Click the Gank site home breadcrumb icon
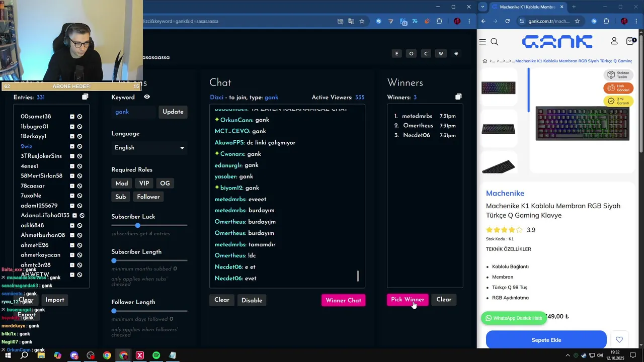 coord(485,61)
